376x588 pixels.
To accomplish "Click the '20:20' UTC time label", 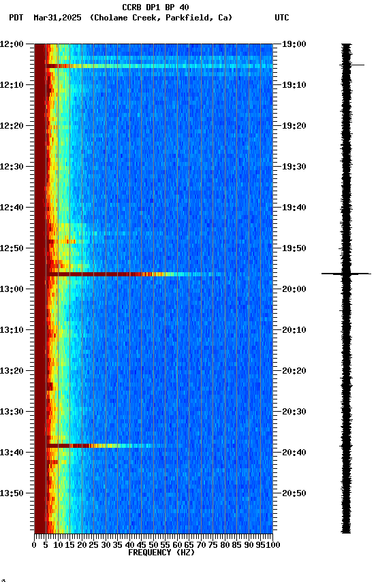I will [x=294, y=371].
